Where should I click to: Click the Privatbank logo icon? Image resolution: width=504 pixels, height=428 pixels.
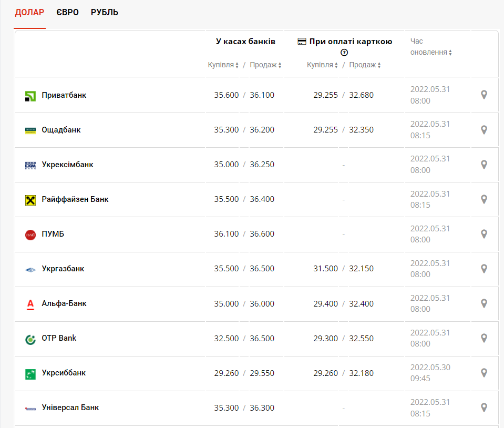coord(30,96)
